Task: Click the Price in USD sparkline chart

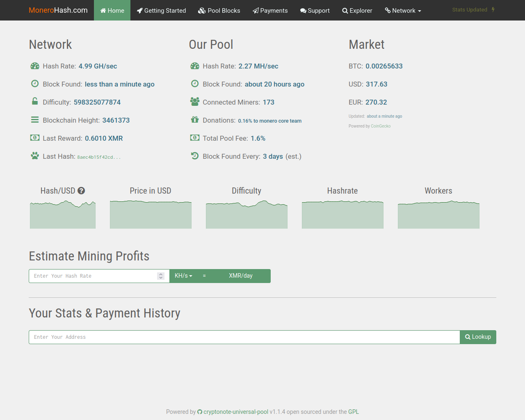Action: click(151, 214)
